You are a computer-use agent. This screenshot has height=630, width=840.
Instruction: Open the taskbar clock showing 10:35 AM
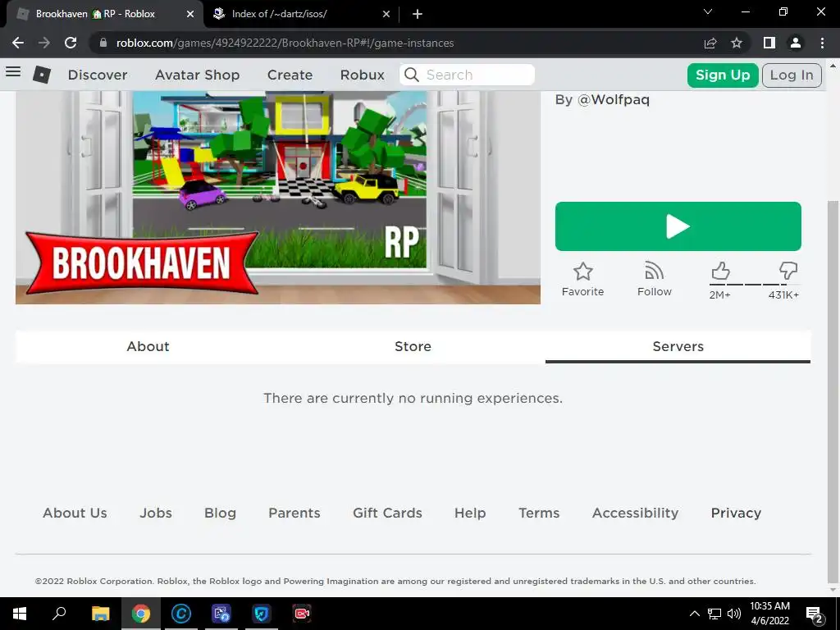point(769,614)
